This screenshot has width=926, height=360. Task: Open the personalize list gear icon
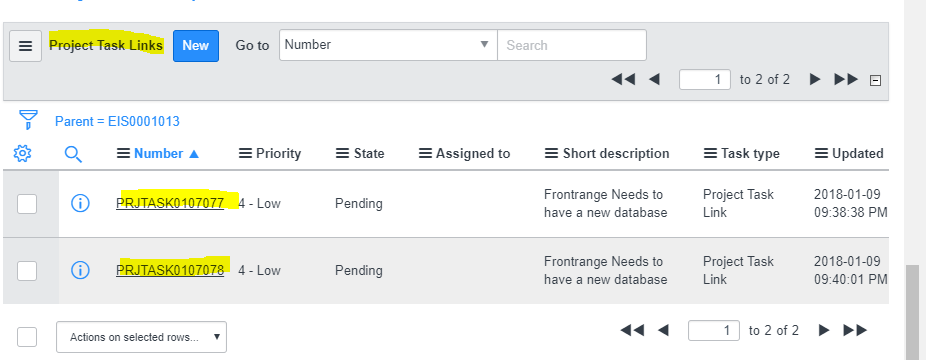pyautogui.click(x=22, y=154)
